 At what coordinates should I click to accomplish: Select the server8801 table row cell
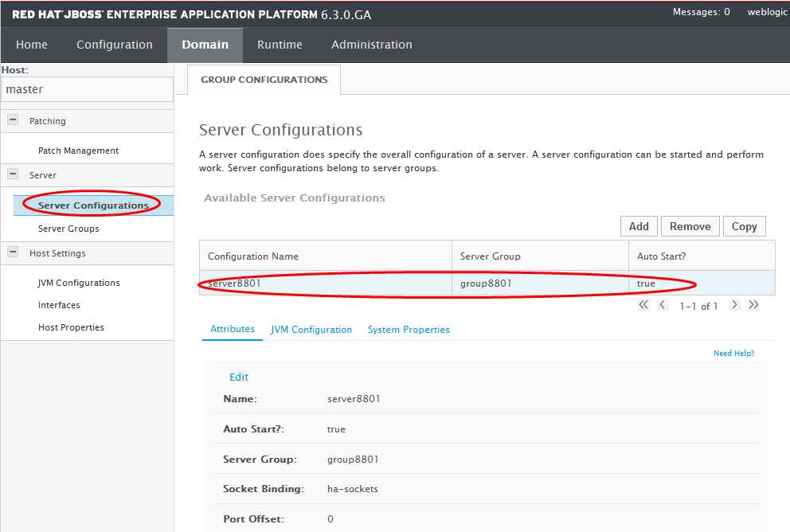tap(326, 284)
